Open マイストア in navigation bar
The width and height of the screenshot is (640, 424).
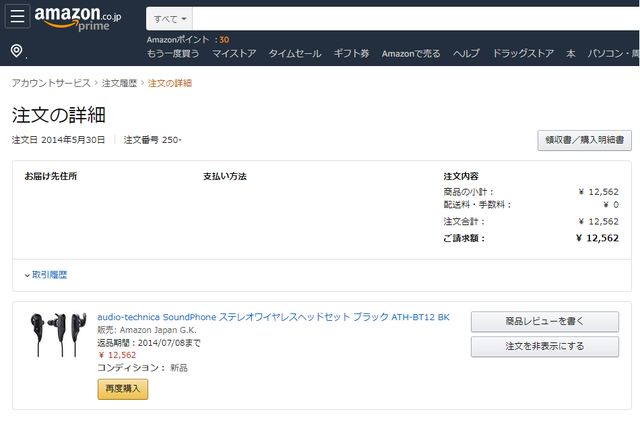pyautogui.click(x=234, y=53)
